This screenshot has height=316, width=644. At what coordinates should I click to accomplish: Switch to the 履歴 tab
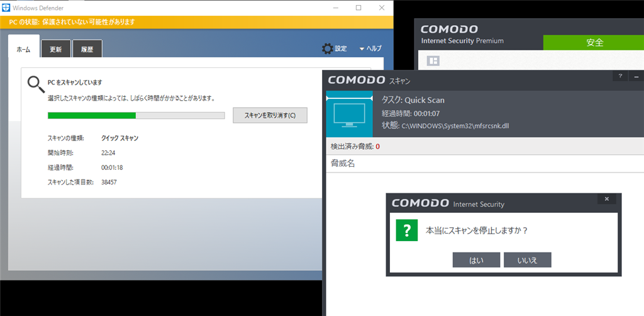click(87, 49)
